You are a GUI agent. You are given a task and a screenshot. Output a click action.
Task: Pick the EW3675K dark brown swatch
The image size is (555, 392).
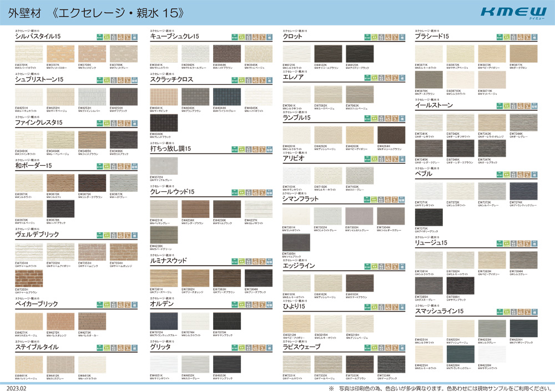click(92, 183)
